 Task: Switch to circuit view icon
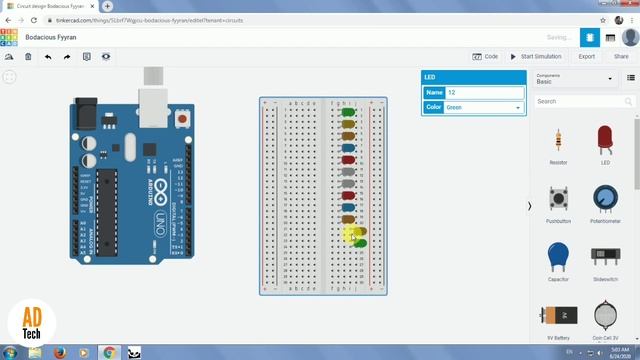pos(590,38)
